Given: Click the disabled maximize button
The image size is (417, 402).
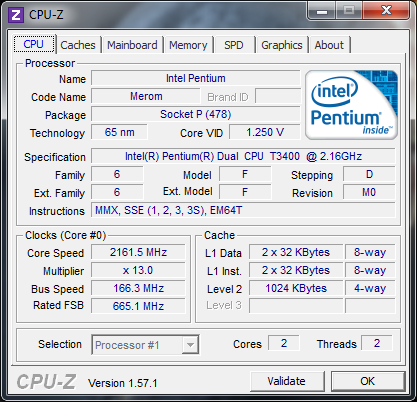Looking at the screenshot, I should pos(349,11).
